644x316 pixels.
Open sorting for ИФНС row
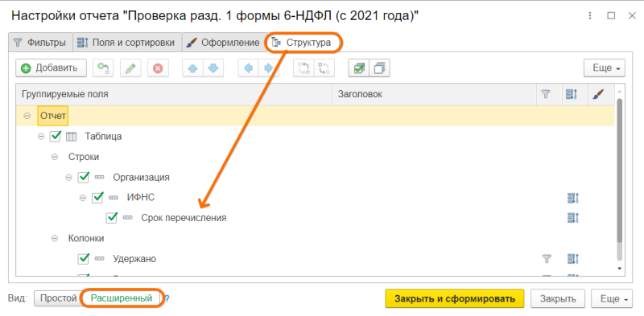tap(572, 198)
